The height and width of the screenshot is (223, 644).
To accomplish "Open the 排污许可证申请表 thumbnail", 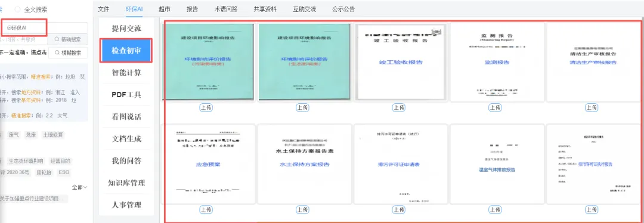I will coord(401,165).
